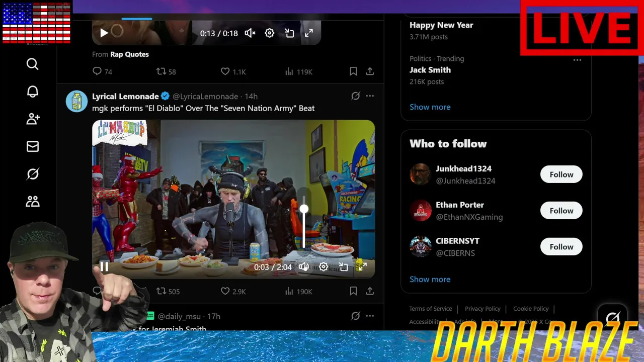Open Lyrical Lemonade account name
Image resolution: width=644 pixels, height=362 pixels.
point(125,96)
